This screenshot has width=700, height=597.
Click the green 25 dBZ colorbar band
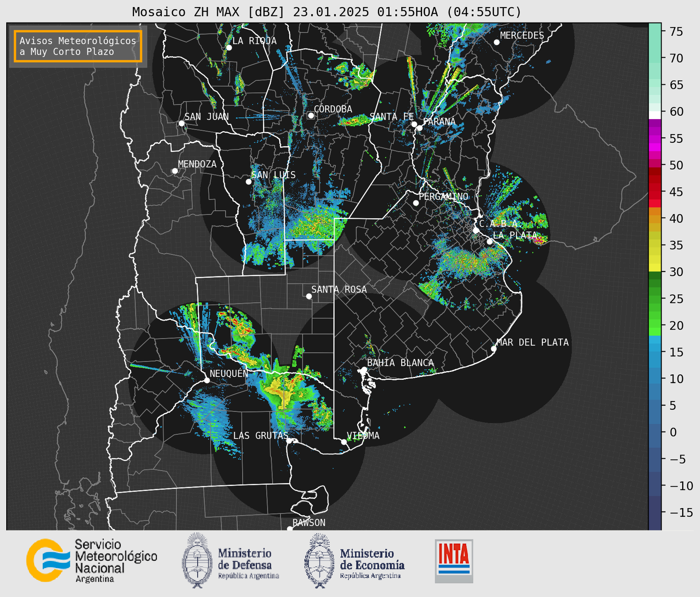[655, 299]
